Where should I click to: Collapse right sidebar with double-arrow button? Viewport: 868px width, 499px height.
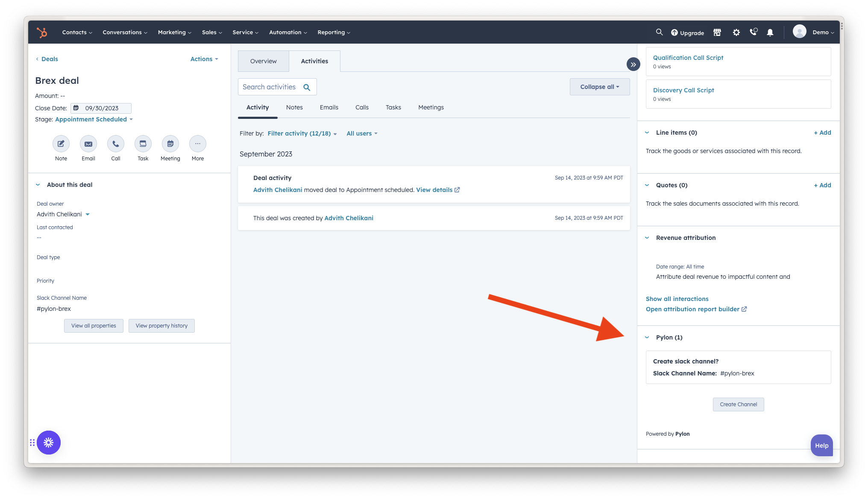[x=633, y=65]
